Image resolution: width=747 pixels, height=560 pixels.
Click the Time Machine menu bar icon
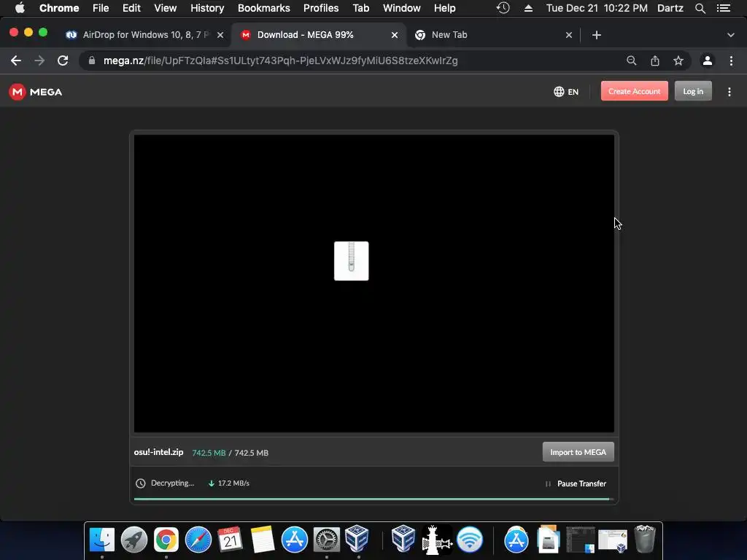coord(503,8)
